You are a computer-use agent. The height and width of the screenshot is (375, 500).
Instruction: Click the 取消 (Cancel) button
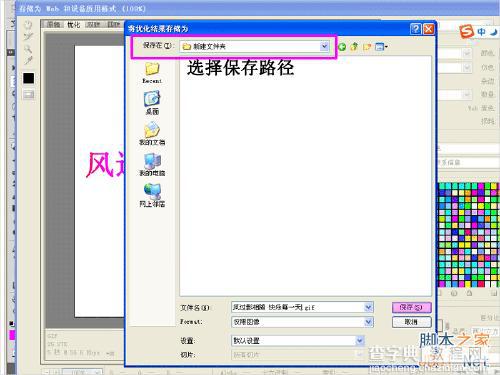click(x=412, y=322)
